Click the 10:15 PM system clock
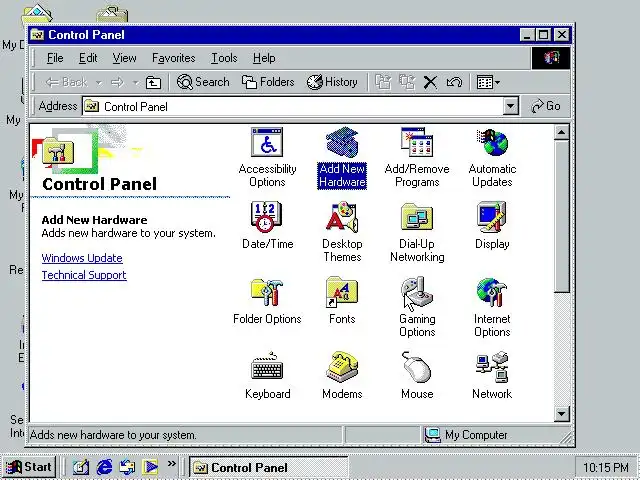Image resolution: width=640 pixels, height=480 pixels. [x=606, y=467]
